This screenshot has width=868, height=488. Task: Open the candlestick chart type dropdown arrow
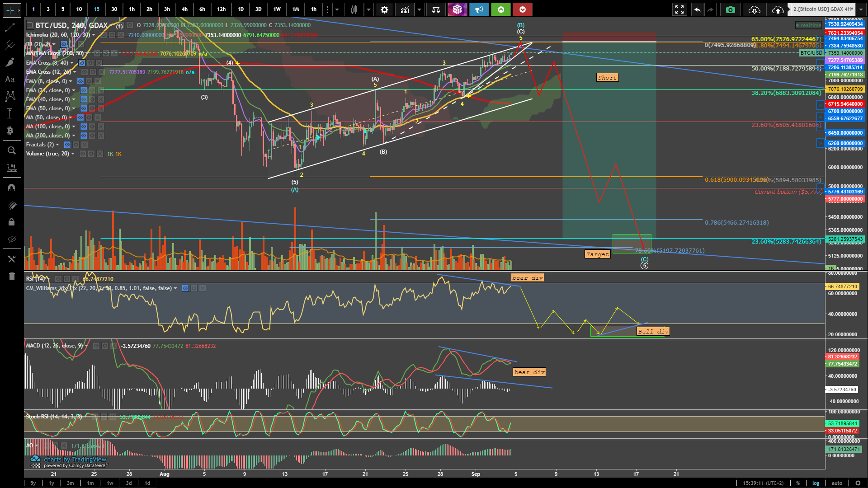[x=369, y=9]
